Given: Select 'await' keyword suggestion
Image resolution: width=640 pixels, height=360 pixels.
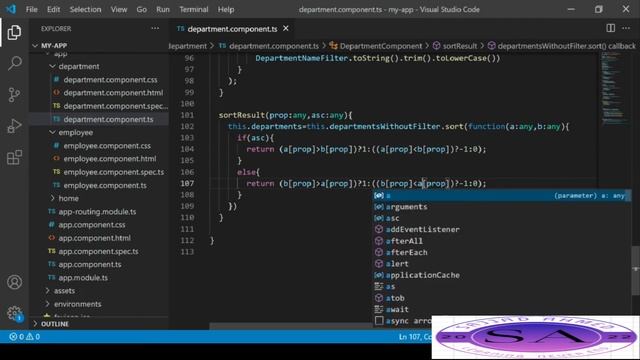Looking at the screenshot, I should pos(502,310).
